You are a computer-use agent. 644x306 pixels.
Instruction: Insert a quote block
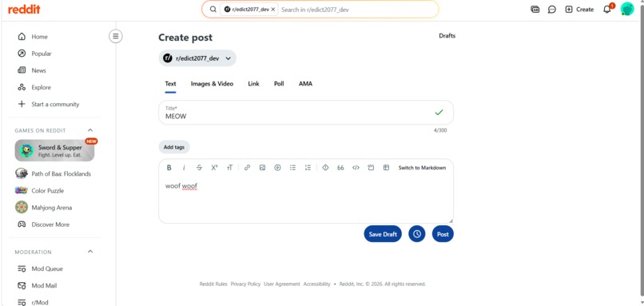[340, 168]
